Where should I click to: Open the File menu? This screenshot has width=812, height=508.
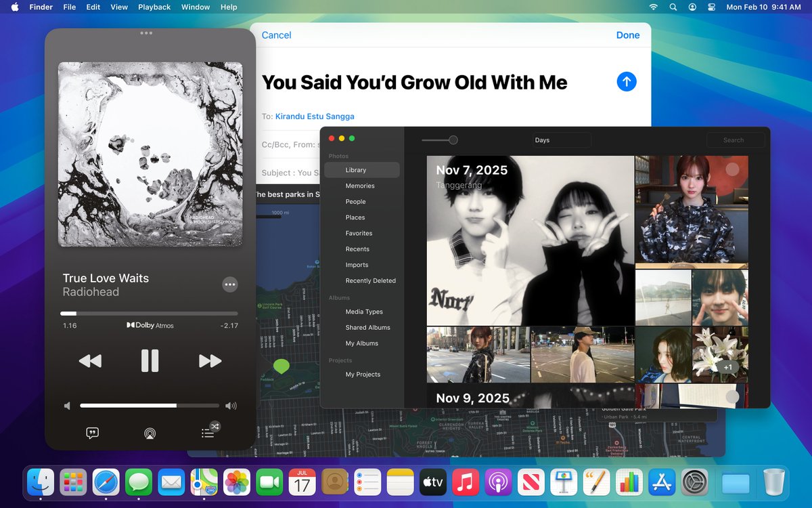(69, 7)
